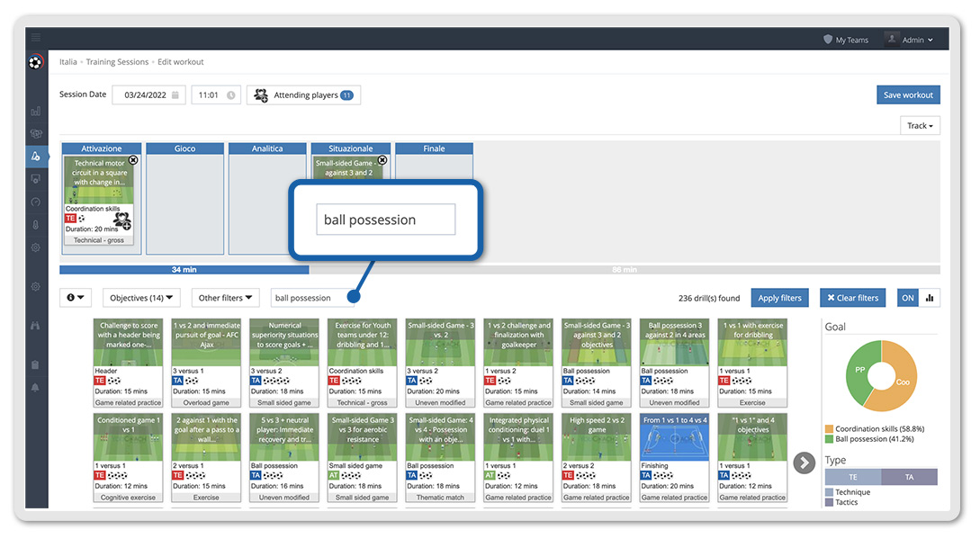This screenshot has width=980, height=539.
Task: Select the High speed 2 vs 2 game drill
Action: (597, 458)
